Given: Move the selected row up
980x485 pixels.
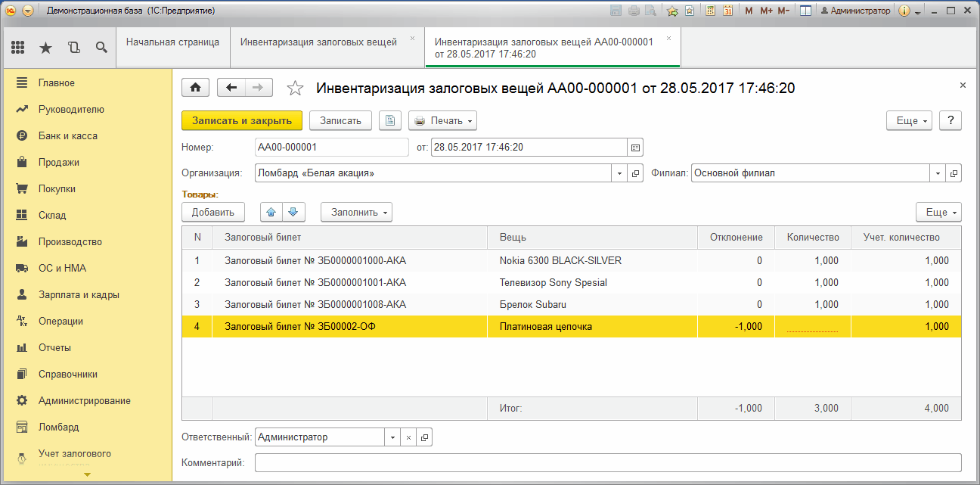Looking at the screenshot, I should coord(271,212).
